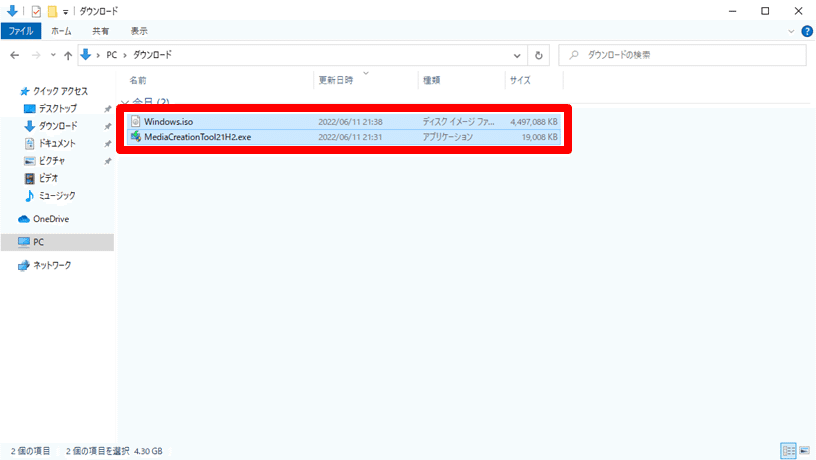The height and width of the screenshot is (460, 816).
Task: Select the Windows.iso file
Action: pos(343,122)
